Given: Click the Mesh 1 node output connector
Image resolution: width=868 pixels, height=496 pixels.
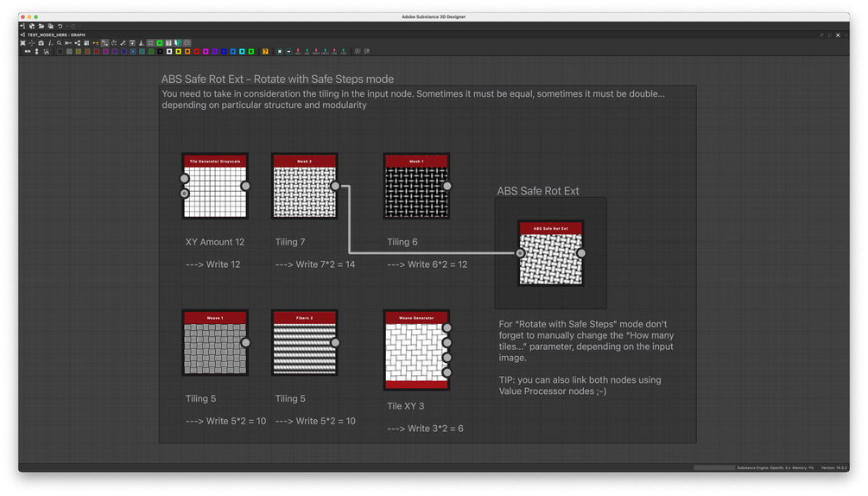Looking at the screenshot, I should pos(447,186).
